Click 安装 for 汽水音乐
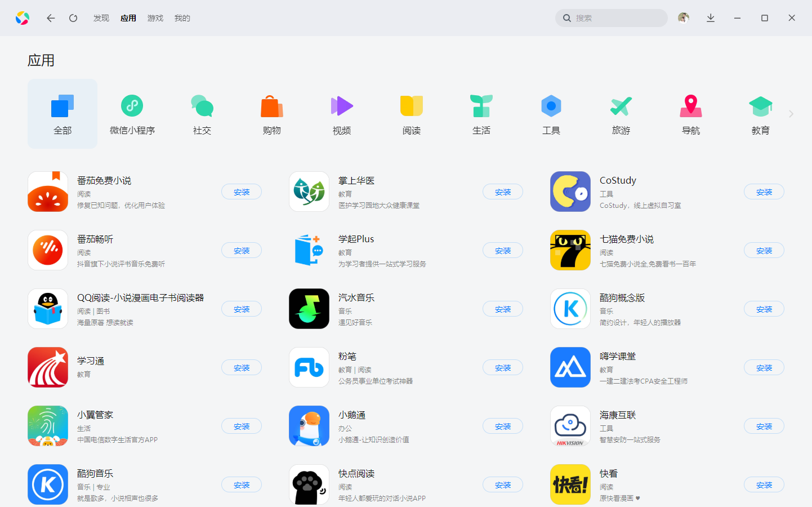812x507 pixels. point(503,309)
